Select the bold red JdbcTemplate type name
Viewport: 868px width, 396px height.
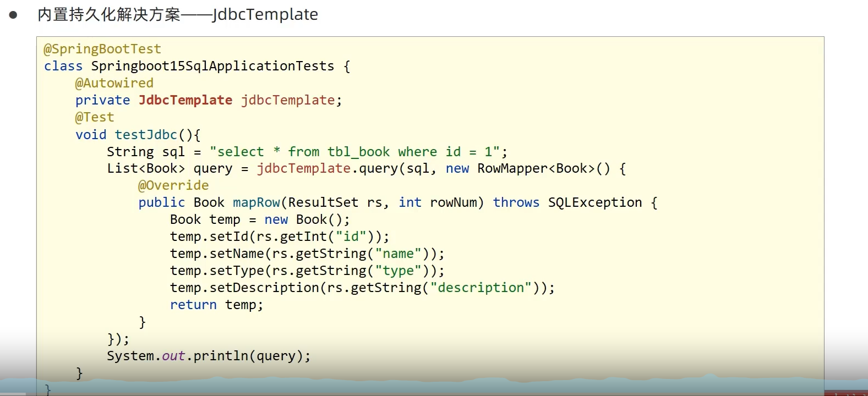(x=185, y=100)
